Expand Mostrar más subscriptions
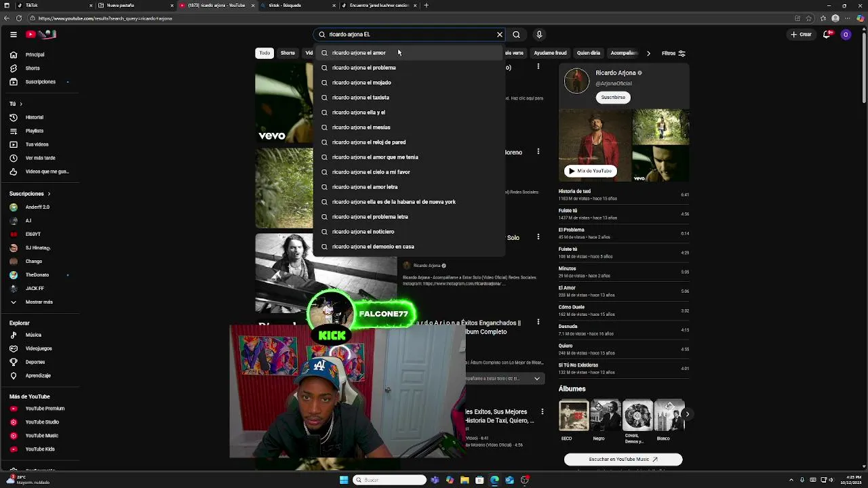This screenshot has height=488, width=868. coord(39,302)
